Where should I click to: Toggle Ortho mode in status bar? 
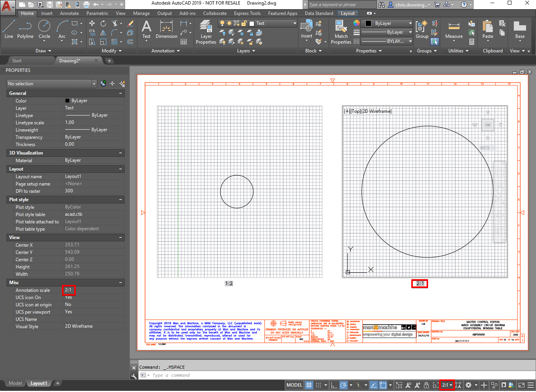coord(334,385)
